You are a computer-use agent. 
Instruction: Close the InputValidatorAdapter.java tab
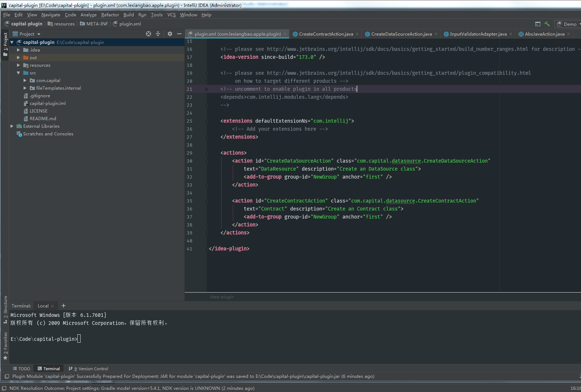(x=511, y=34)
